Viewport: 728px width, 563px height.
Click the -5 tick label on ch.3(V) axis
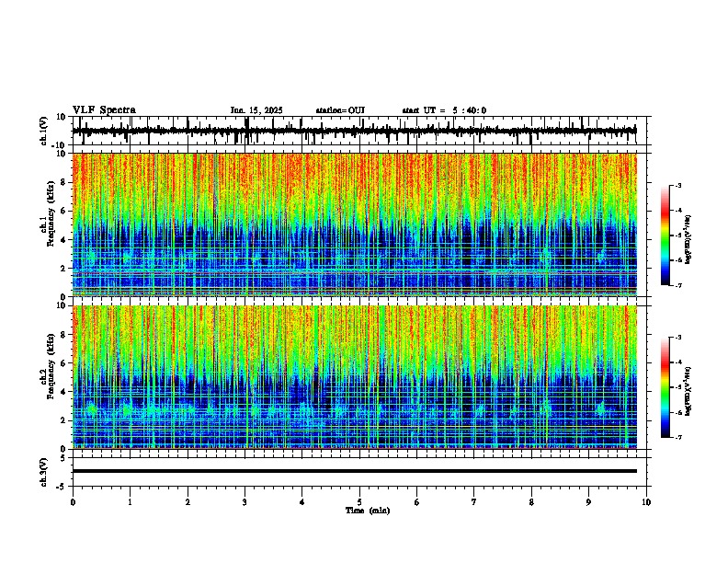(61, 487)
